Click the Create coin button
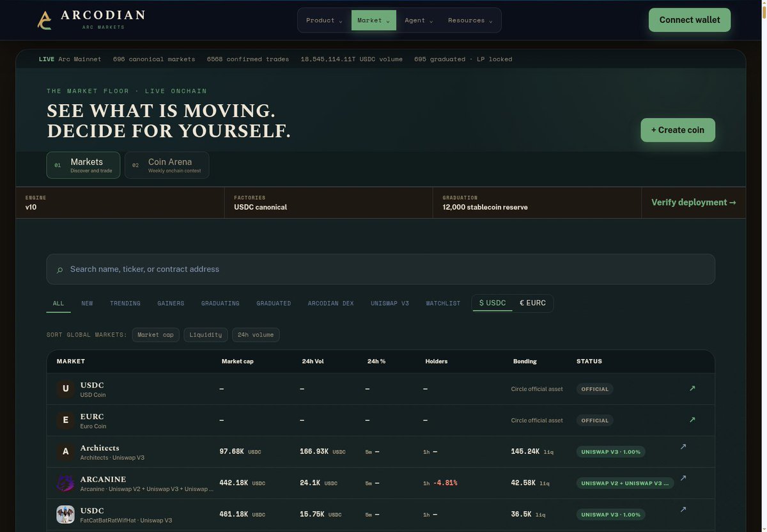Image resolution: width=767 pixels, height=532 pixels. pyautogui.click(x=678, y=130)
